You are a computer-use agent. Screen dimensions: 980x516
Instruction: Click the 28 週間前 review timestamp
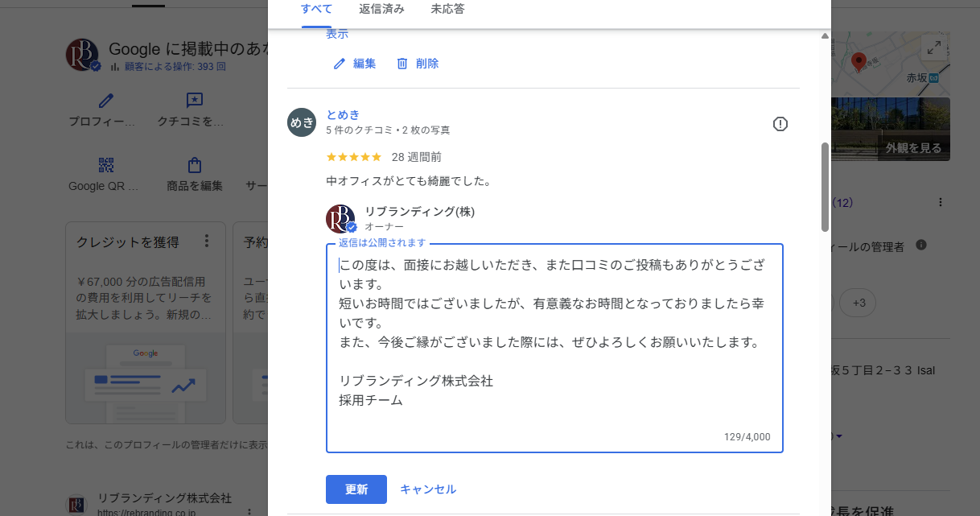click(416, 157)
